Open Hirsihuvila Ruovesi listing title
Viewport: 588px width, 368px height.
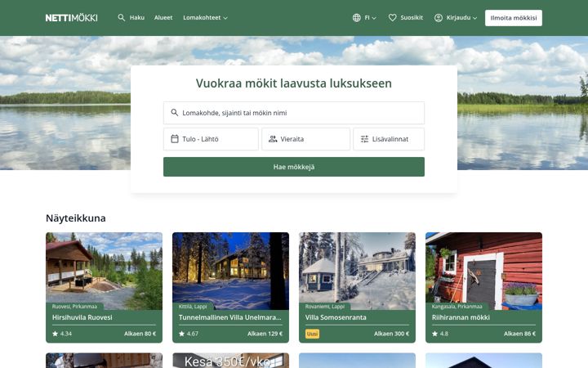click(x=82, y=317)
